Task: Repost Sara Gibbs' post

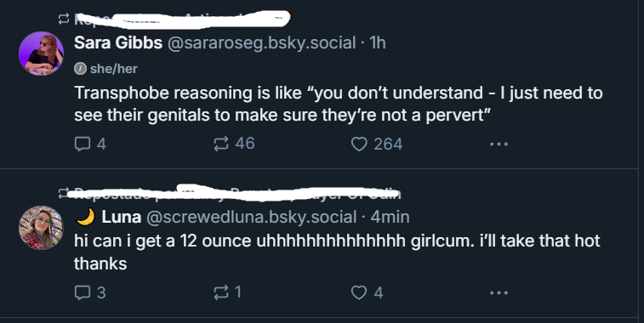Action: click(x=234, y=144)
